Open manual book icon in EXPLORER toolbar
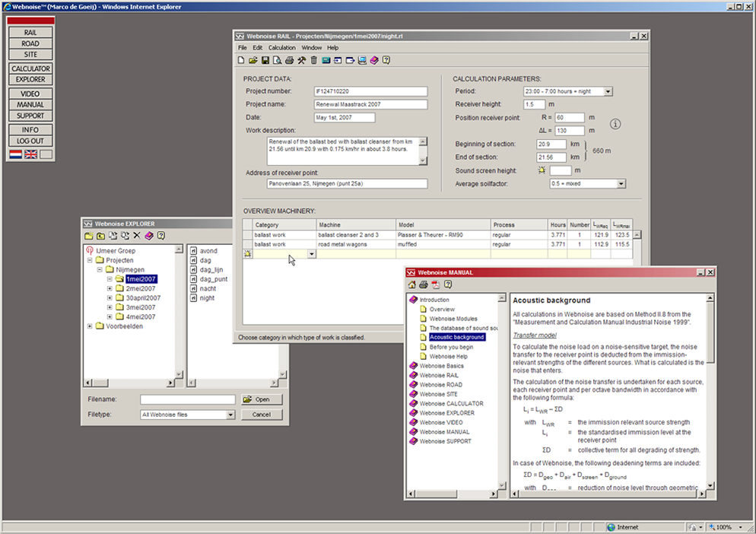Viewport: 756px width, 534px height. click(x=149, y=236)
